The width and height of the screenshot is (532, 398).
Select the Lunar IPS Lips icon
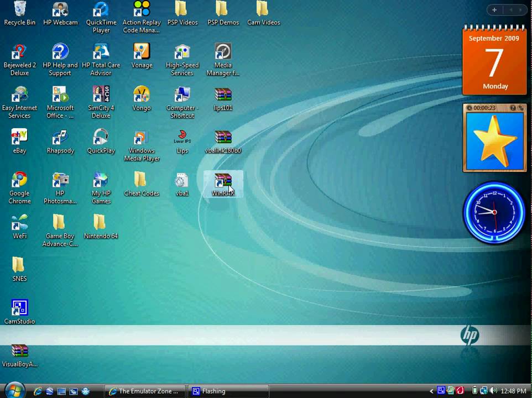[x=182, y=142]
